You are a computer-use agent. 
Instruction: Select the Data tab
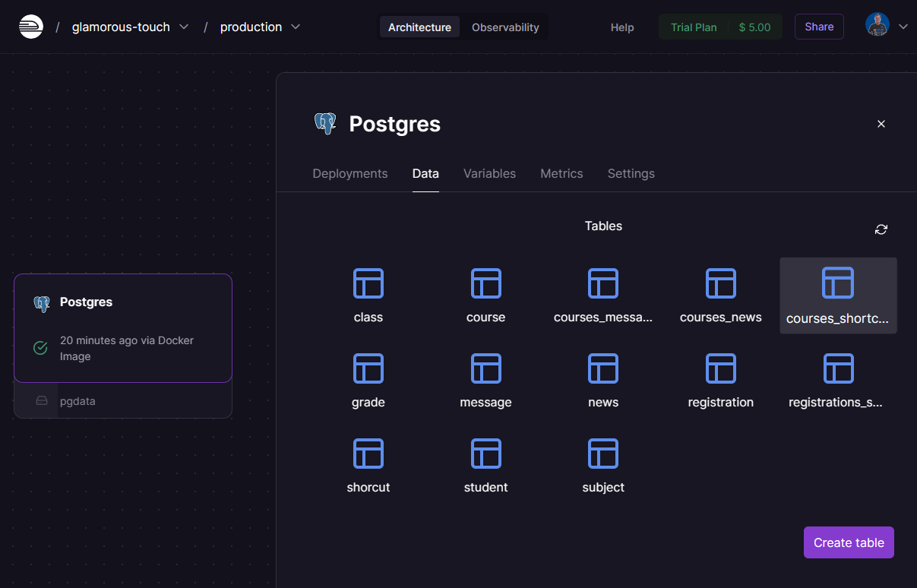click(x=425, y=173)
